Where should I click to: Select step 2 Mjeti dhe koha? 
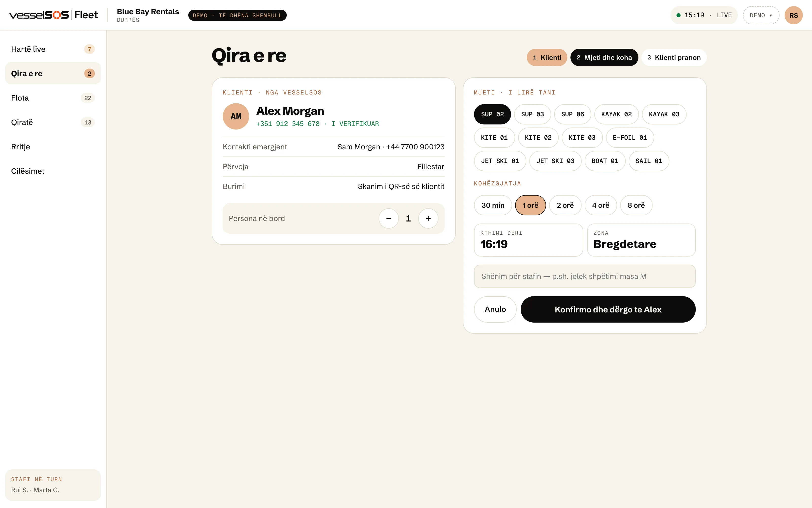[x=604, y=57]
